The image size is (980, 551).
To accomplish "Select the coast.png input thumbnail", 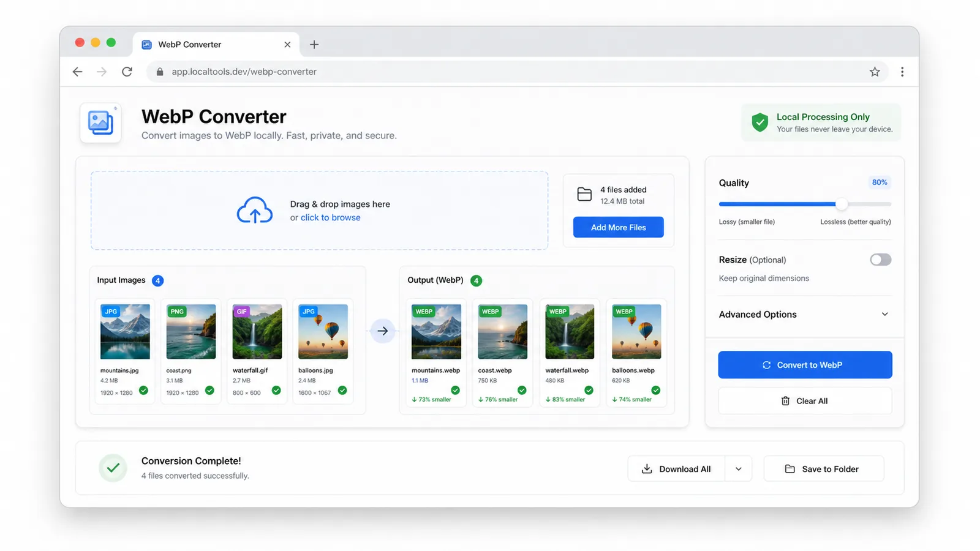I will click(x=191, y=331).
